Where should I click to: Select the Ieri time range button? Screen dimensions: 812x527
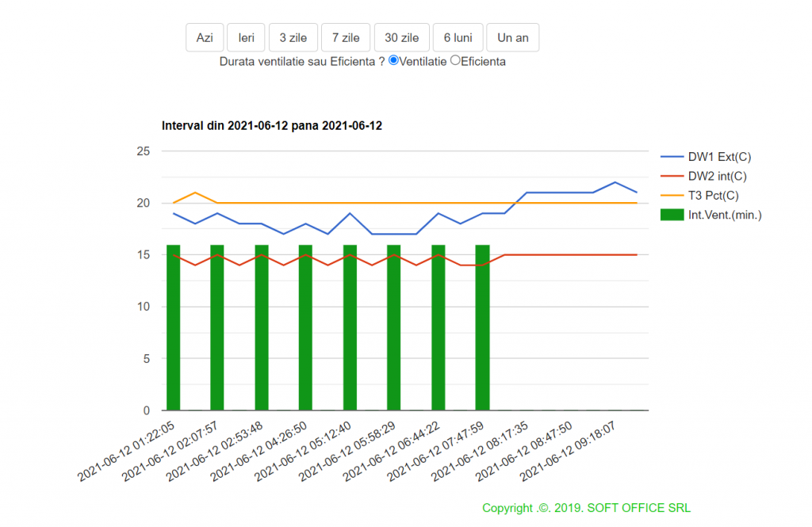tap(246, 37)
